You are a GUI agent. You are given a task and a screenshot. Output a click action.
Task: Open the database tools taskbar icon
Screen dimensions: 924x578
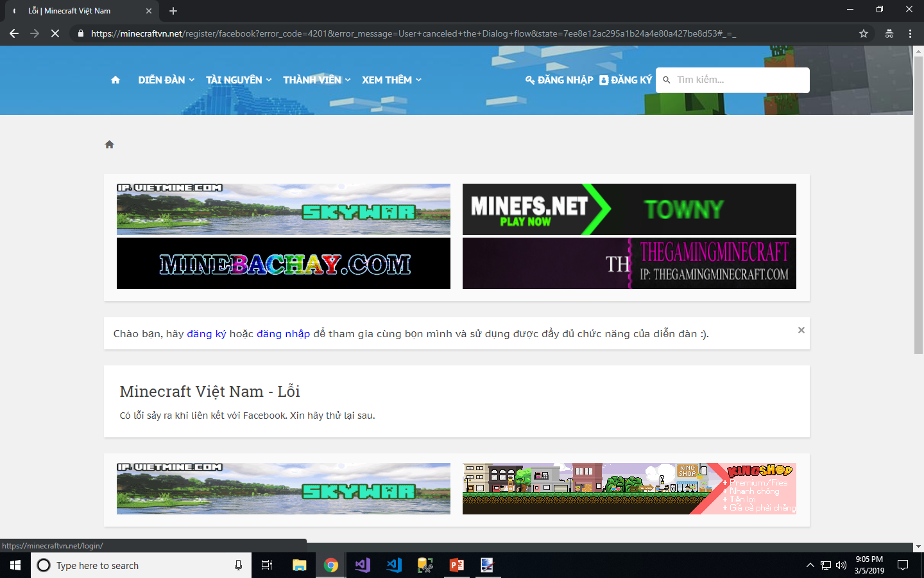pyautogui.click(x=425, y=565)
